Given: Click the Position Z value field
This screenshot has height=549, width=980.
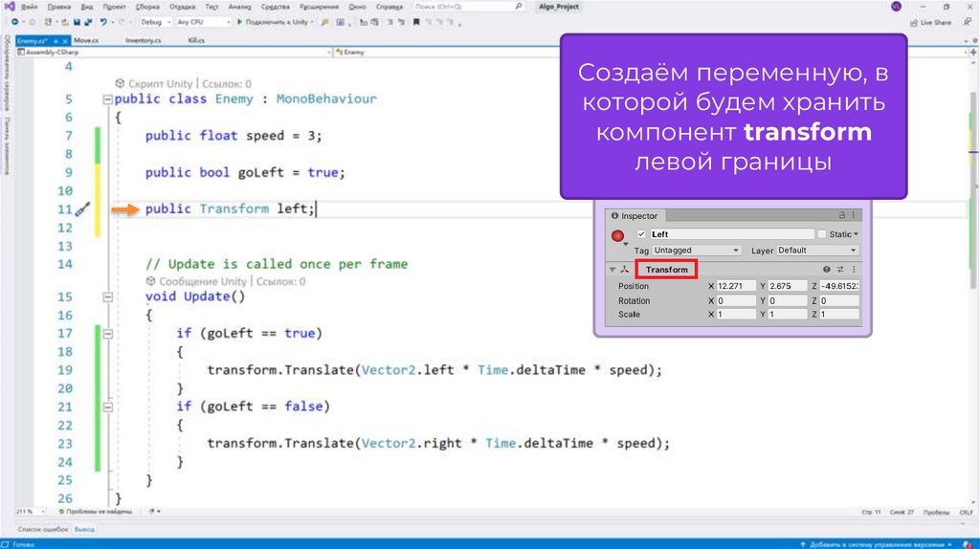Looking at the screenshot, I should (x=839, y=286).
